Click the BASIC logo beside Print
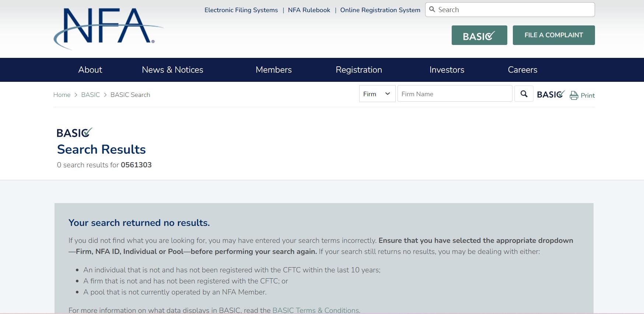Image resolution: width=644 pixels, height=314 pixels. [x=551, y=95]
